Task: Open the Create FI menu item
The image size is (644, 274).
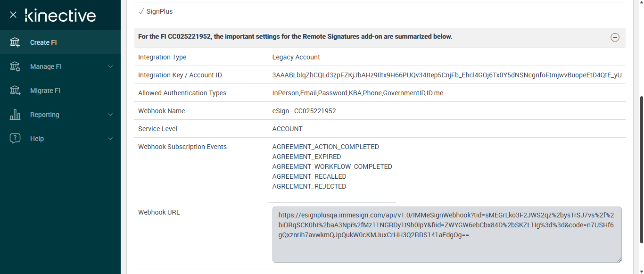Action: click(x=43, y=42)
